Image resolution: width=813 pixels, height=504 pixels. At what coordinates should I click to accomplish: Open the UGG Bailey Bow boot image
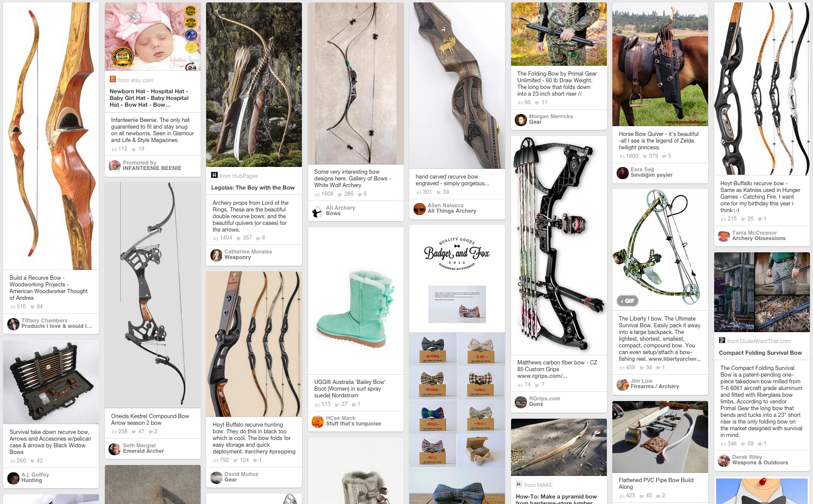[x=356, y=300]
